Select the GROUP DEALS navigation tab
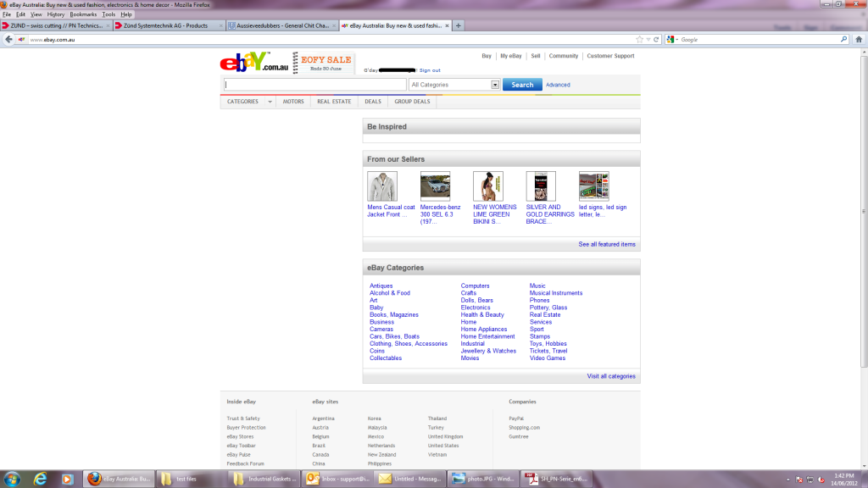 point(412,102)
